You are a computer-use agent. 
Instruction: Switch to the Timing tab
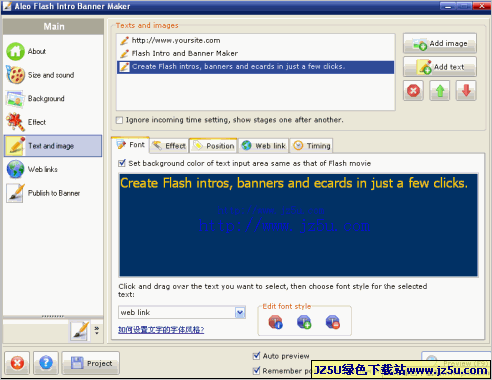pyautogui.click(x=311, y=146)
